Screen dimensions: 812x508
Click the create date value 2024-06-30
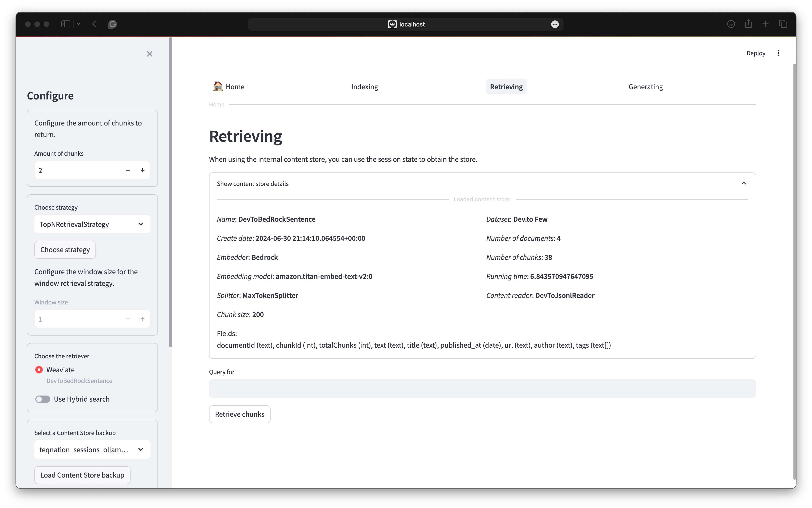point(310,238)
